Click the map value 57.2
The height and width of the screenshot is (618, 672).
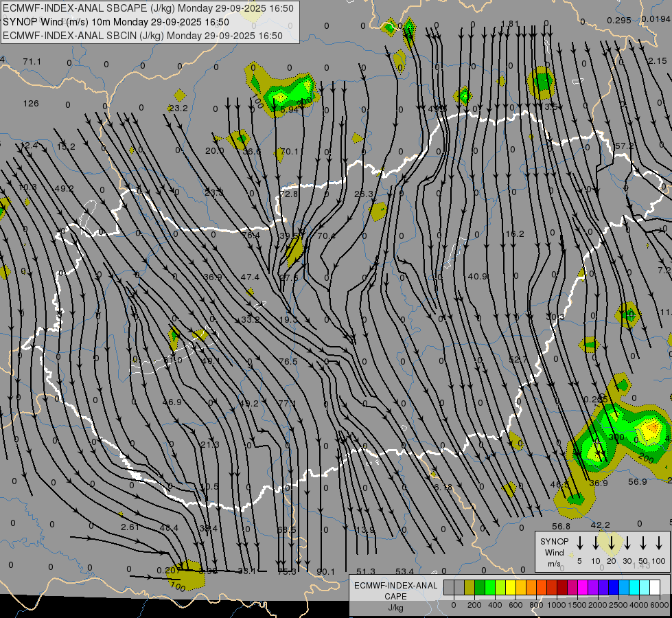tap(625, 146)
